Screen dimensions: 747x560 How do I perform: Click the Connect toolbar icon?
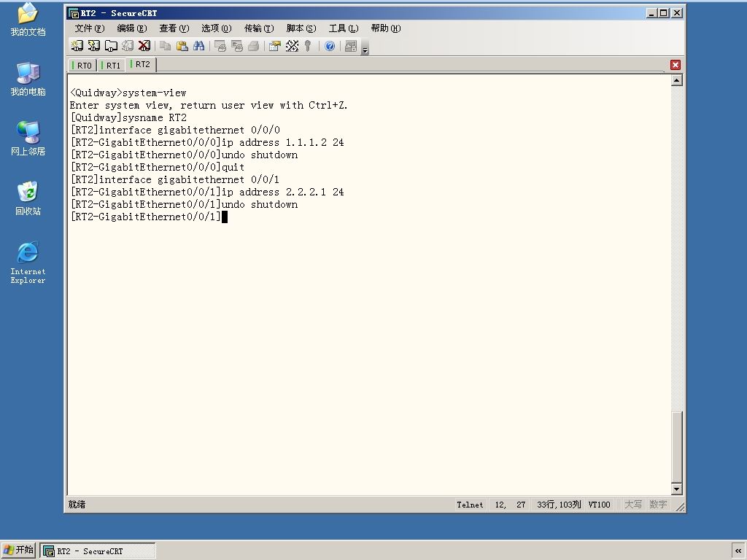pos(77,46)
